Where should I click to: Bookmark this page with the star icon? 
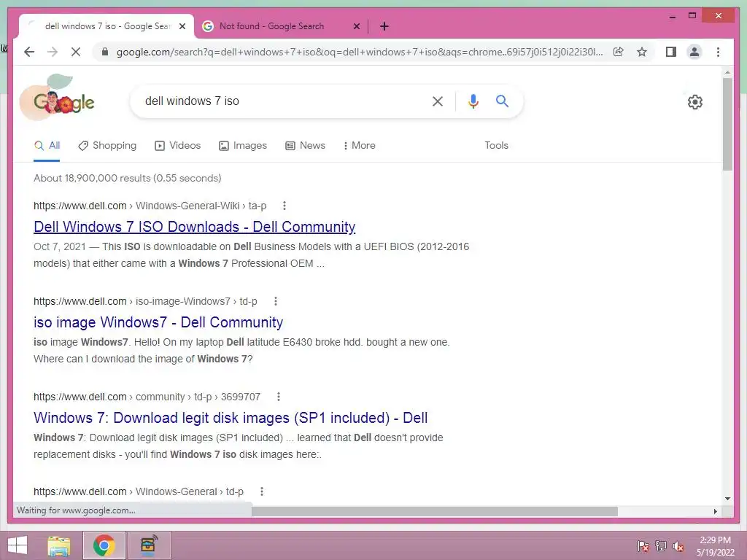pos(642,52)
